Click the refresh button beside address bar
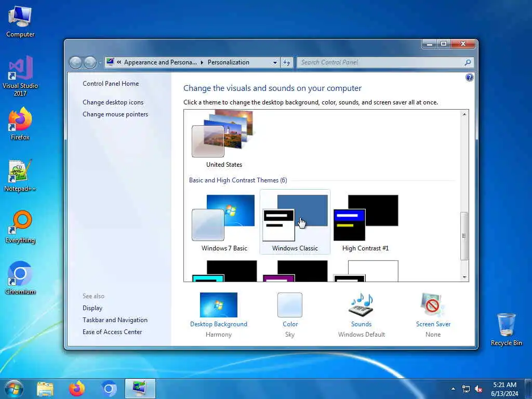Image resolution: width=532 pixels, height=399 pixels. [x=287, y=62]
